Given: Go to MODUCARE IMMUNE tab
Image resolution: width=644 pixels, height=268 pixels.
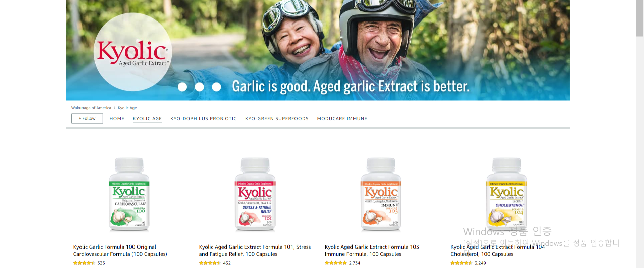Looking at the screenshot, I should pos(342,119).
